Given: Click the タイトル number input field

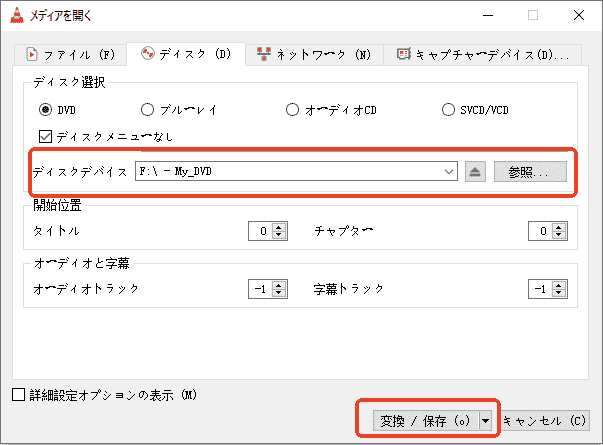Looking at the screenshot, I should (x=261, y=231).
